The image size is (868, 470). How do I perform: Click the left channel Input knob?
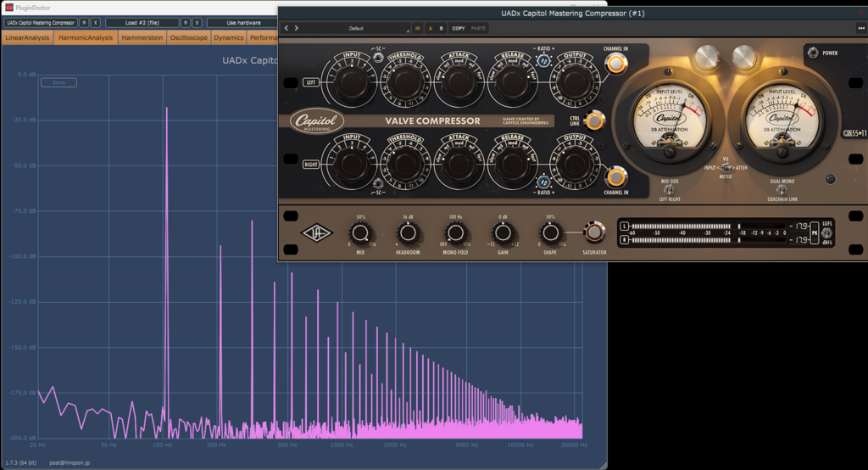[x=351, y=82]
